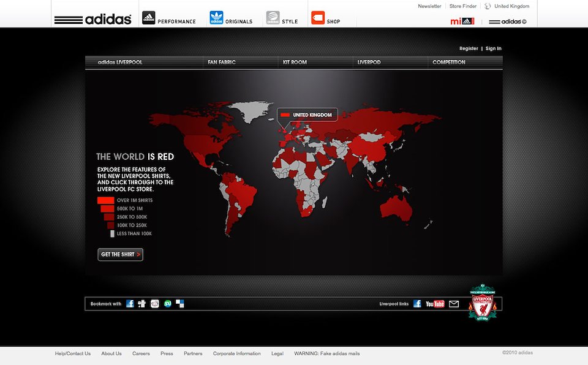The width and height of the screenshot is (588, 365).
Task: Click the Facebook icon beside Bookmark with
Action: tap(130, 304)
